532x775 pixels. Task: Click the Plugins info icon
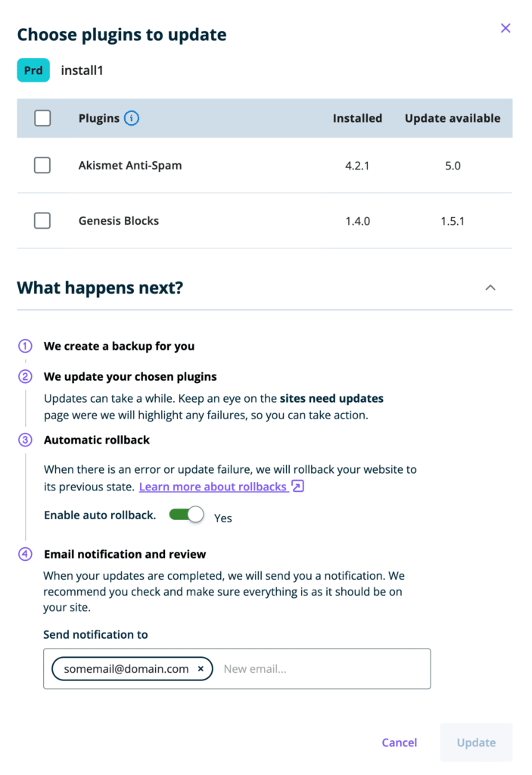coord(132,118)
